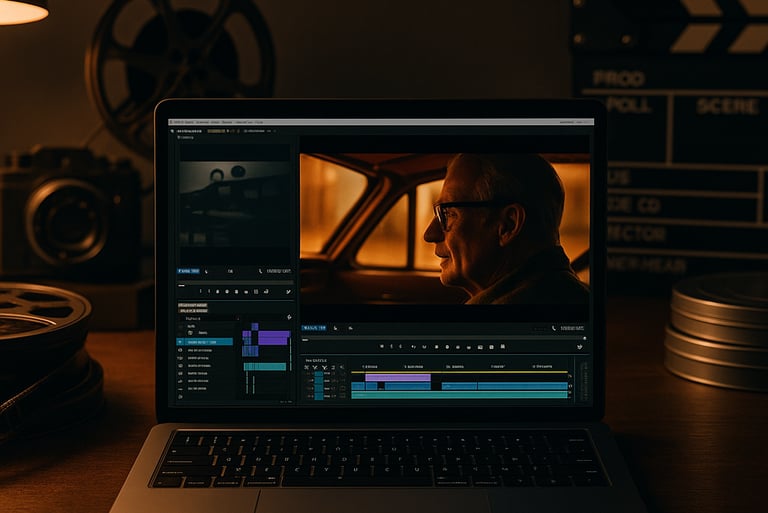Click the program monitor scrub bar

[444, 338]
